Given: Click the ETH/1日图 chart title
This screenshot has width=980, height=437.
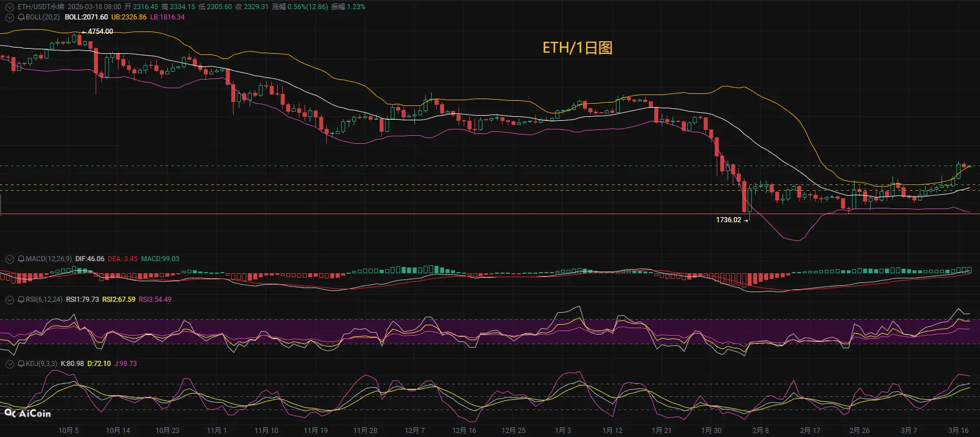Looking at the screenshot, I should [x=577, y=48].
